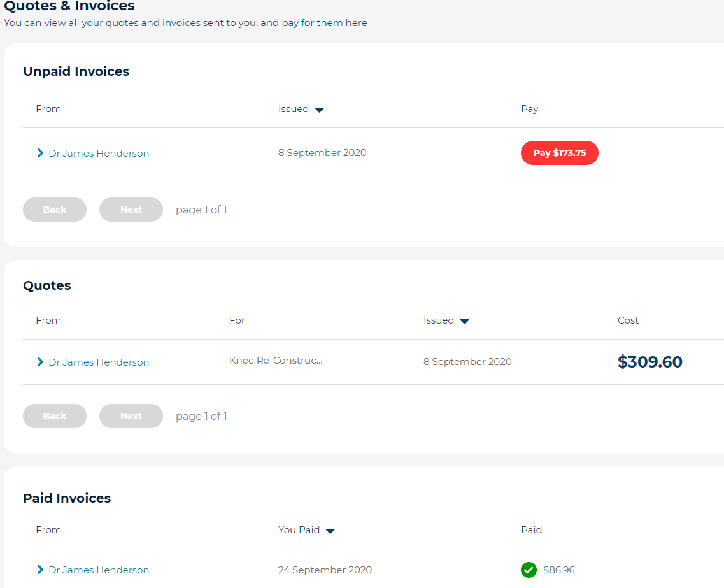Sort quotes using the Issued dropdown arrow
The width and height of the screenshot is (724, 588).
coord(464,320)
